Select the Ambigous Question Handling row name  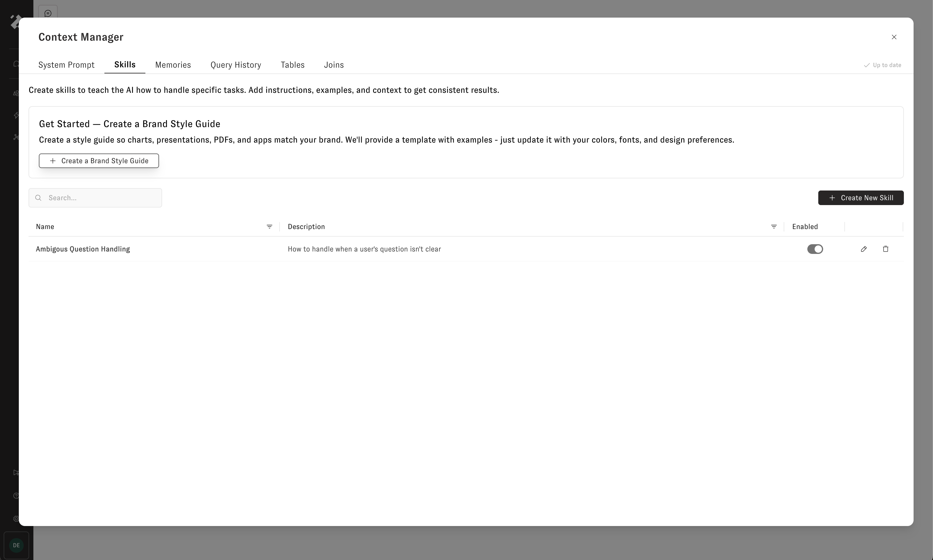83,249
